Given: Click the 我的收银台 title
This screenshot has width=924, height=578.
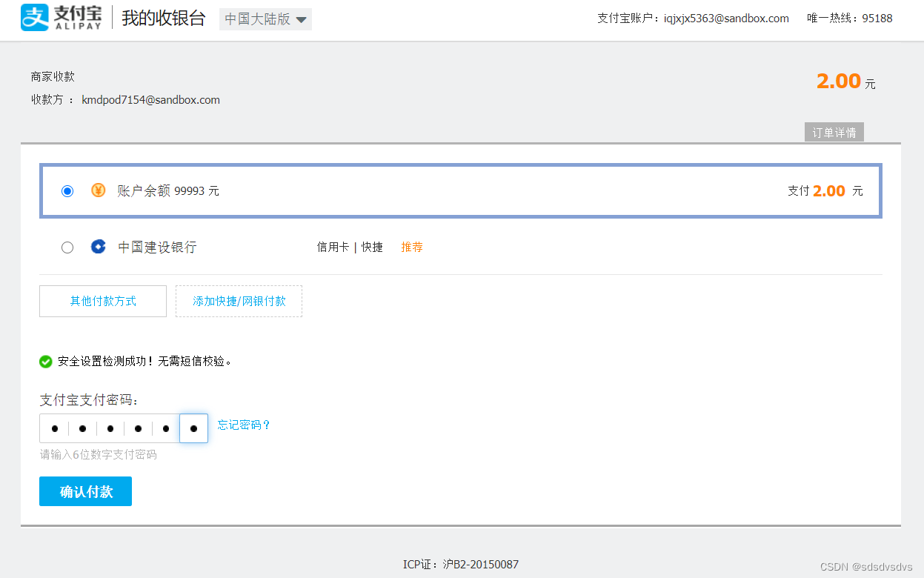Looking at the screenshot, I should (164, 19).
